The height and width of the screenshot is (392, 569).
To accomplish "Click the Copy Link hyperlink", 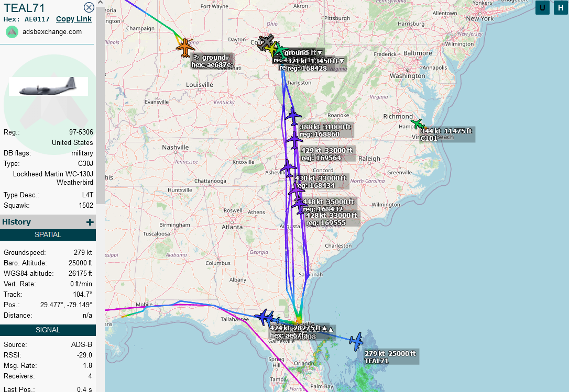I will (x=74, y=19).
